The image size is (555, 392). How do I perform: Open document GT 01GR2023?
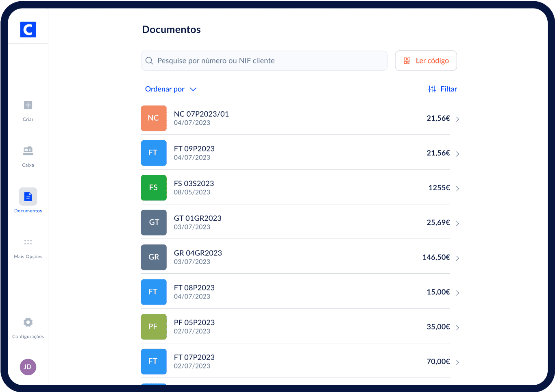coord(198,218)
